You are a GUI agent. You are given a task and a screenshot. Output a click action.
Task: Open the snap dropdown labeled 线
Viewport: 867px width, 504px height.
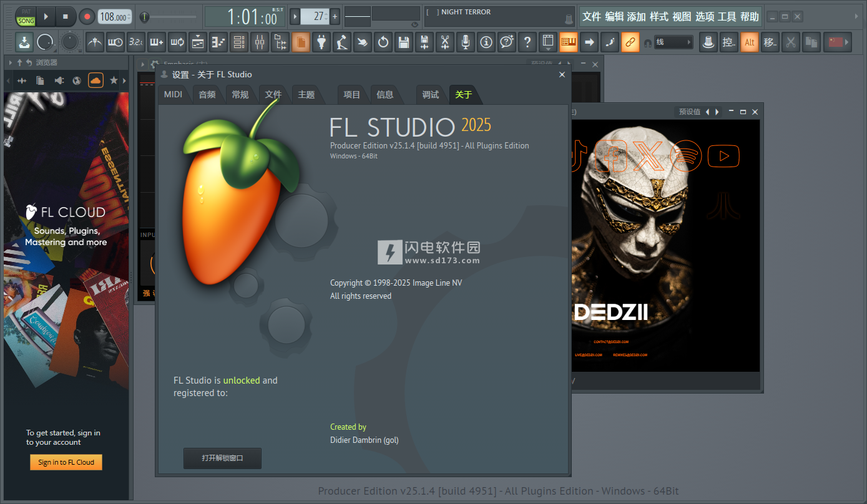674,42
